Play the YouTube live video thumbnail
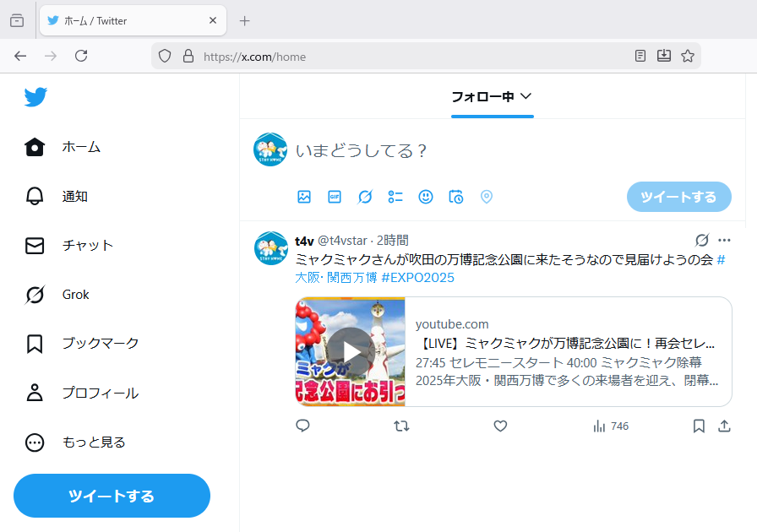757x532 pixels. tap(350, 351)
